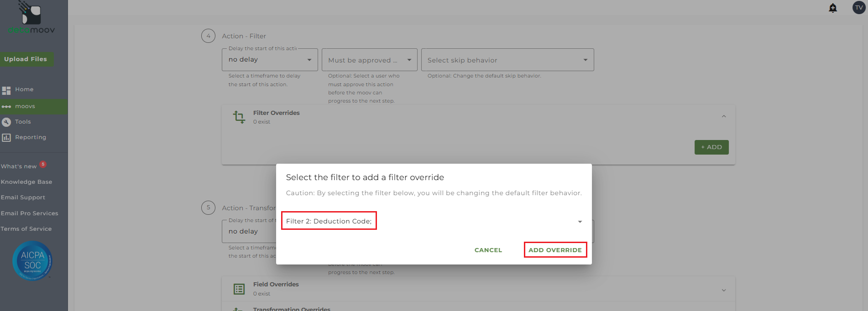
Task: Click the Reporting chart icon
Action: [x=6, y=137]
